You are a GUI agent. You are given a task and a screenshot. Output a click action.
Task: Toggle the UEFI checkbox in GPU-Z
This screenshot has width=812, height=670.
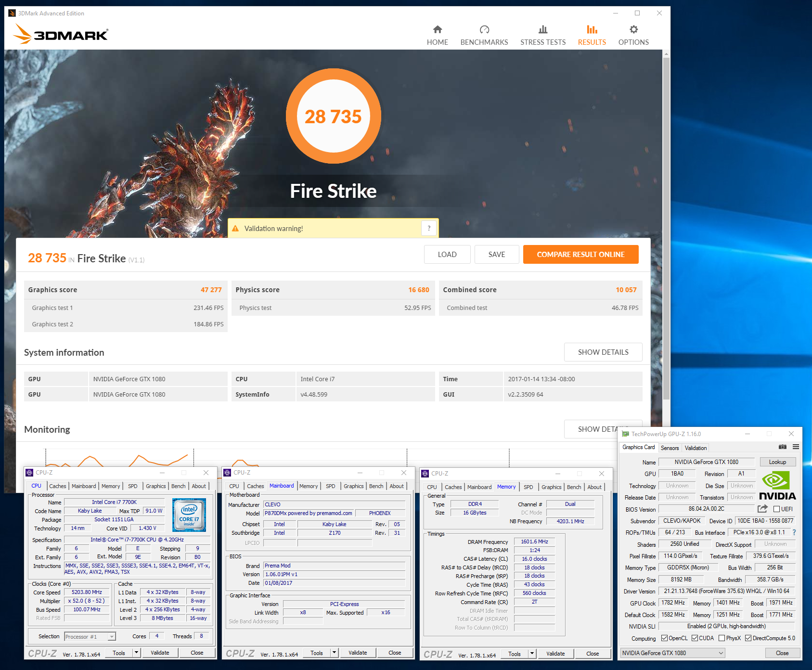coord(776,509)
